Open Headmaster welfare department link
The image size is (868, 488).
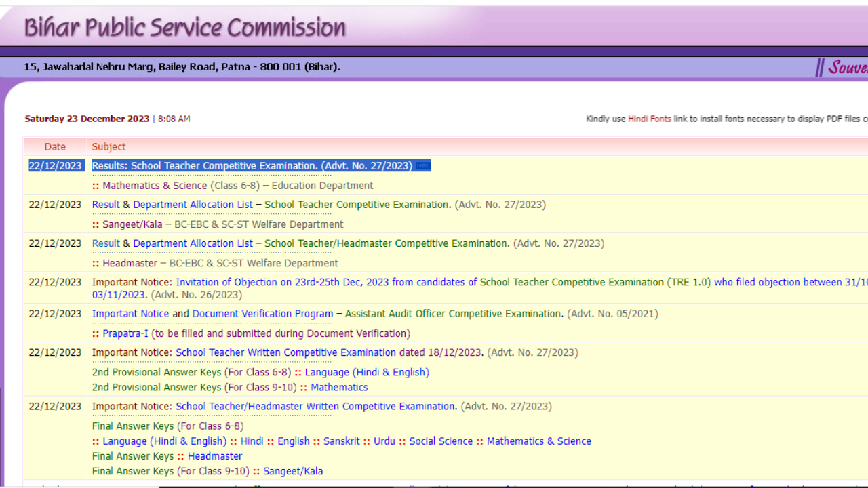130,263
